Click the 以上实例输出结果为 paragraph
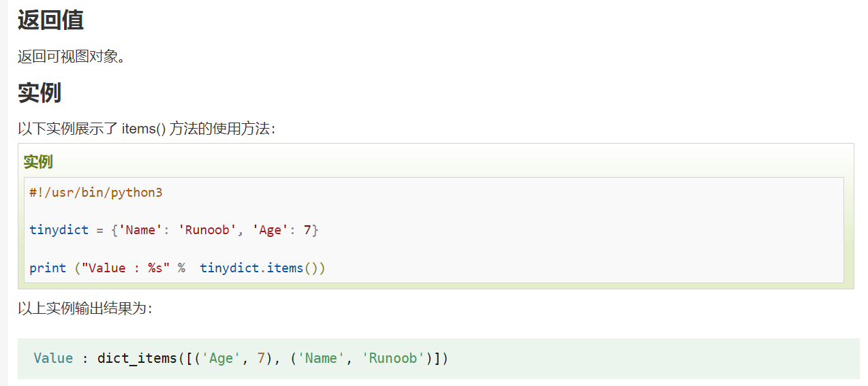Viewport: 868px width, 386px height. tap(85, 308)
